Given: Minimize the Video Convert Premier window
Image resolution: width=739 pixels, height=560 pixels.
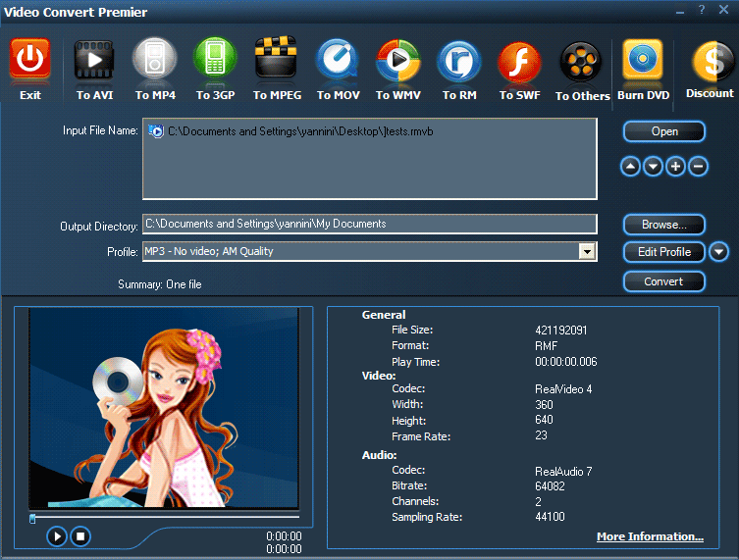Looking at the screenshot, I should click(679, 11).
